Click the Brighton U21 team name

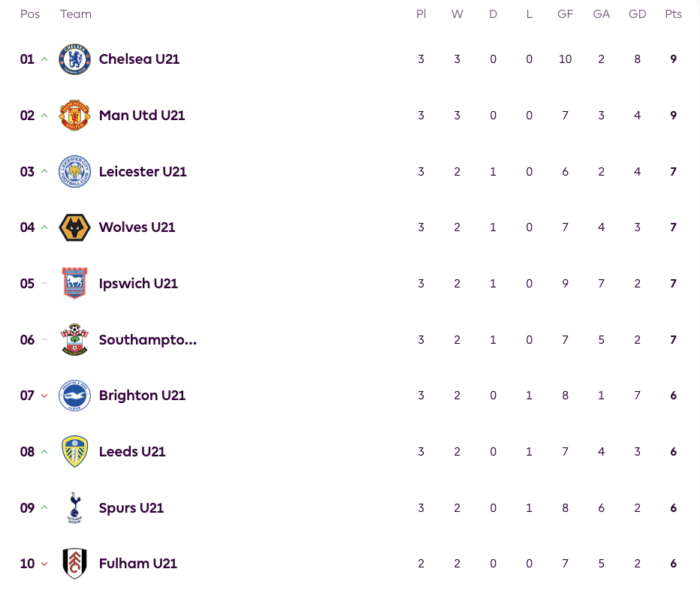coord(142,396)
